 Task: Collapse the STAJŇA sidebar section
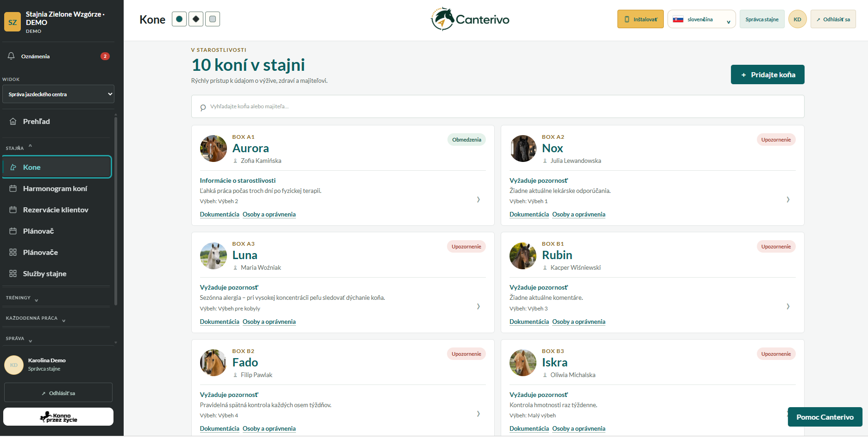click(x=19, y=148)
